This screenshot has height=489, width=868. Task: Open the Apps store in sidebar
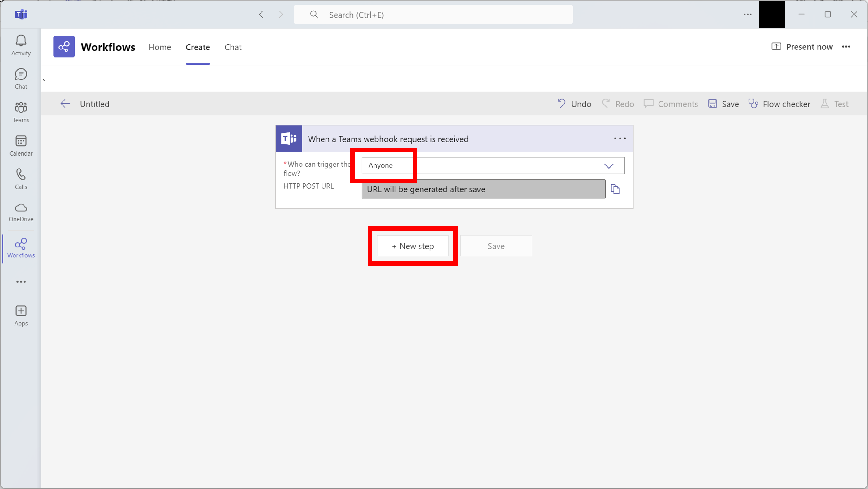pos(21,315)
